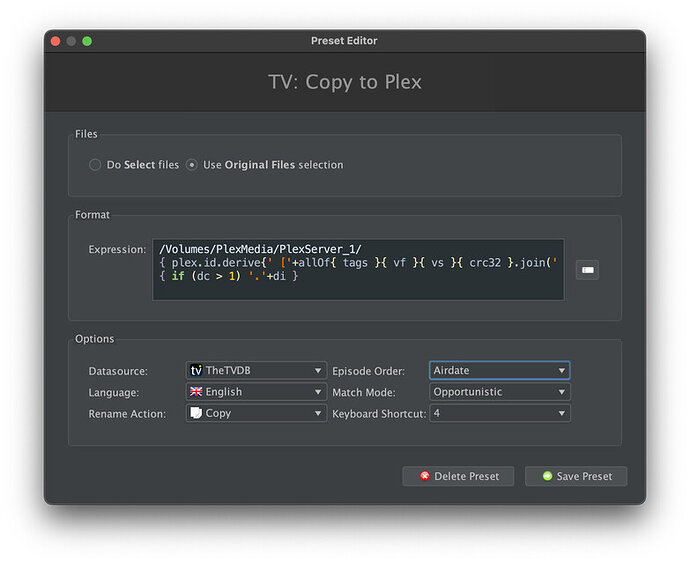
Task: Open the Episode Order dropdown showing Airdate
Action: [x=499, y=371]
